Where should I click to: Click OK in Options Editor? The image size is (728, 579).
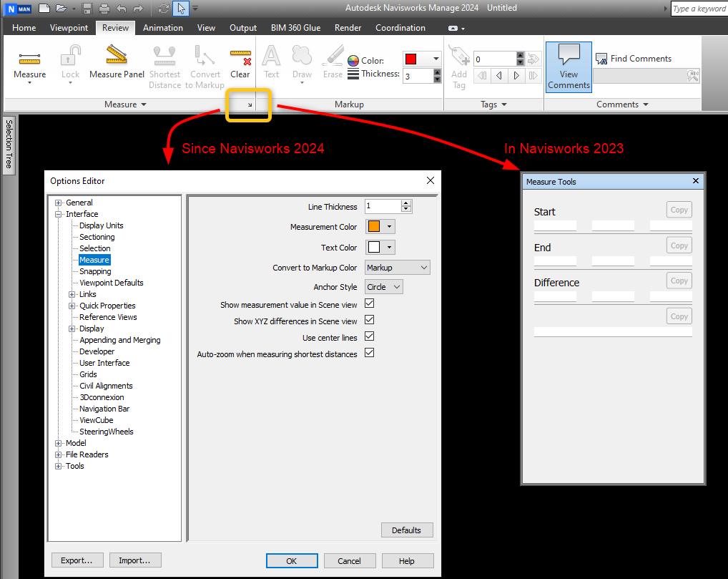tap(292, 561)
